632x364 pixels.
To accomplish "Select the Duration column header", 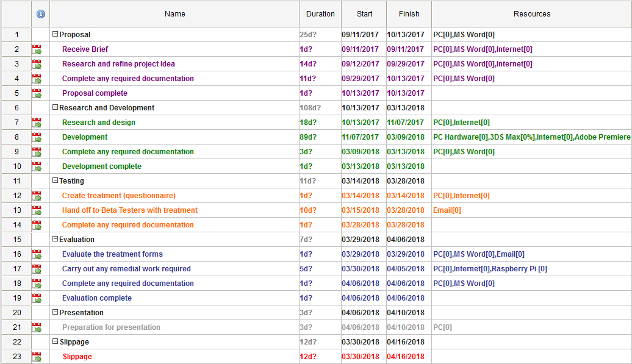I will tap(320, 14).
